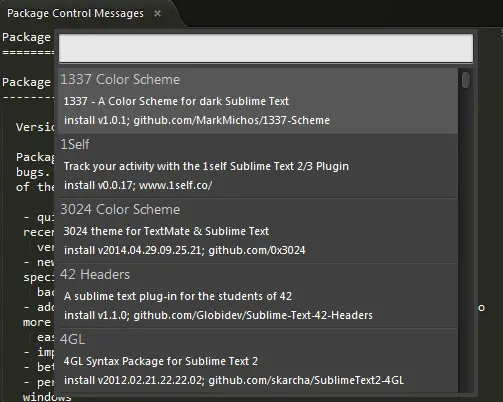
Task: Click install v0.0.17 www.1self.co line
Action: 138,185
